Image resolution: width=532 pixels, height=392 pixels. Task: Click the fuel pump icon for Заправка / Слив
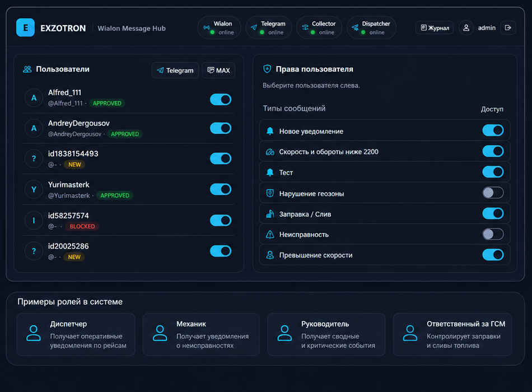click(x=270, y=214)
